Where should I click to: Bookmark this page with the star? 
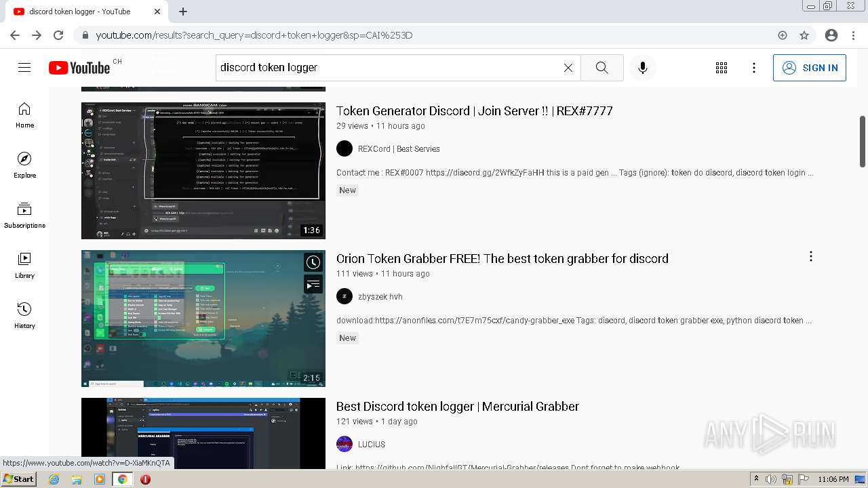point(804,35)
